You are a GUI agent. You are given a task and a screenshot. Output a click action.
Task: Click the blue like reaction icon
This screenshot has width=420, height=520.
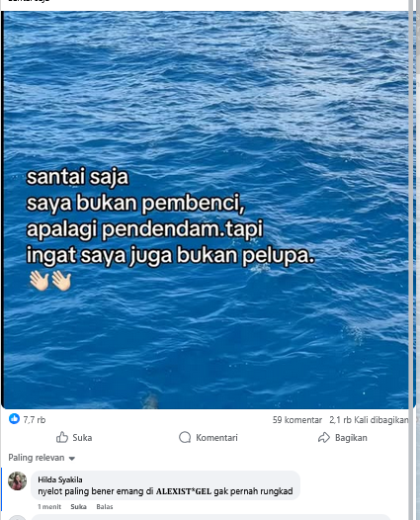(x=14, y=419)
